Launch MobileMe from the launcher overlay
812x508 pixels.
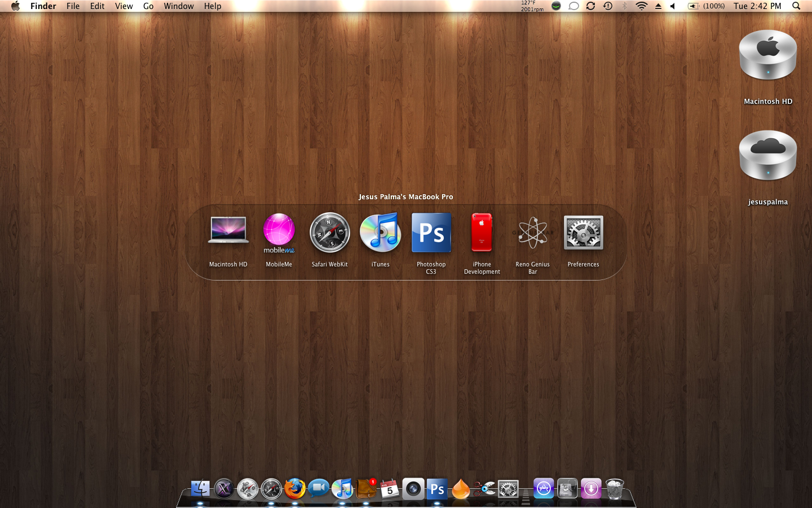279,233
